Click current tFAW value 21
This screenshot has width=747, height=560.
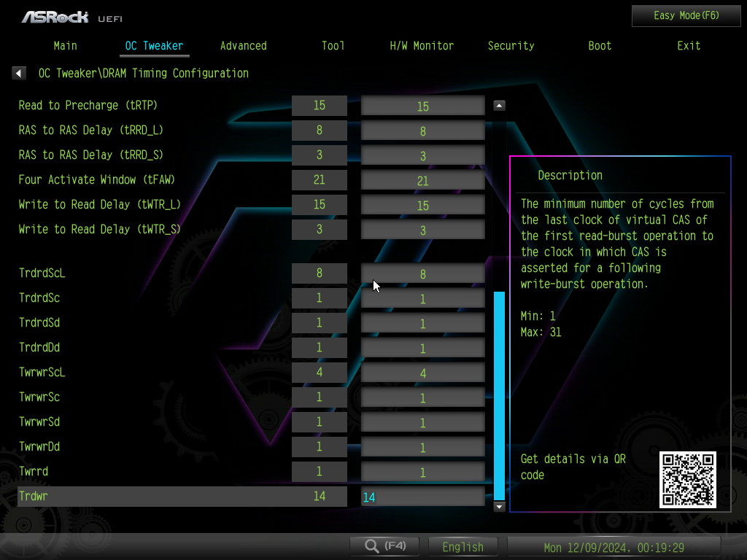(x=320, y=179)
